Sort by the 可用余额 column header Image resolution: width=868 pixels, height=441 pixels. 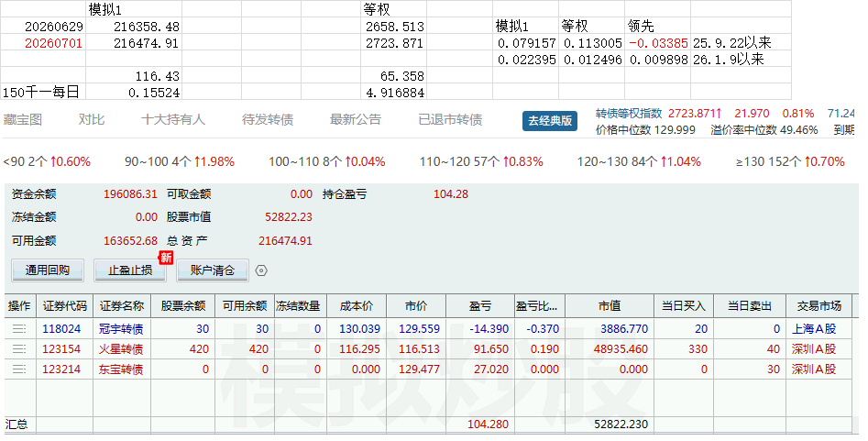[x=244, y=306]
